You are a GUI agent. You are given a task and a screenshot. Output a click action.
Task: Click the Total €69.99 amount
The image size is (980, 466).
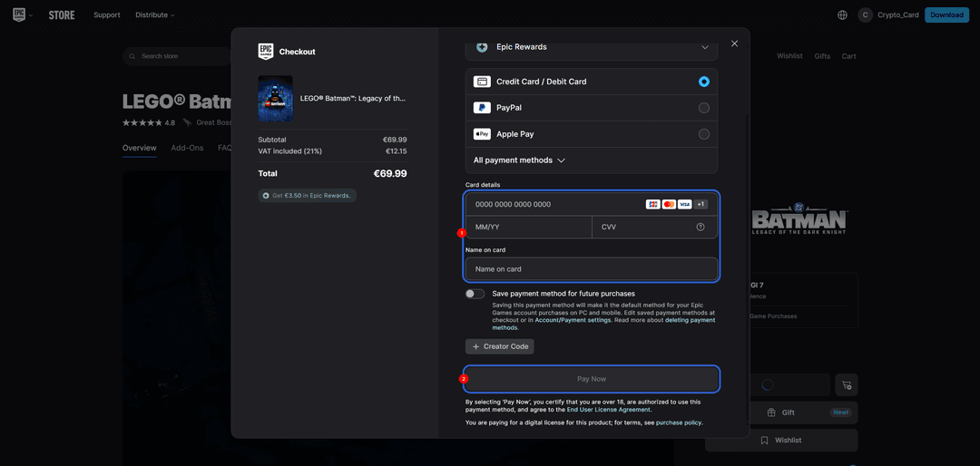click(390, 174)
